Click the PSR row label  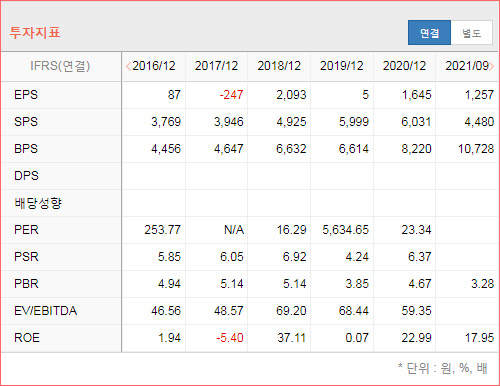[26, 257]
